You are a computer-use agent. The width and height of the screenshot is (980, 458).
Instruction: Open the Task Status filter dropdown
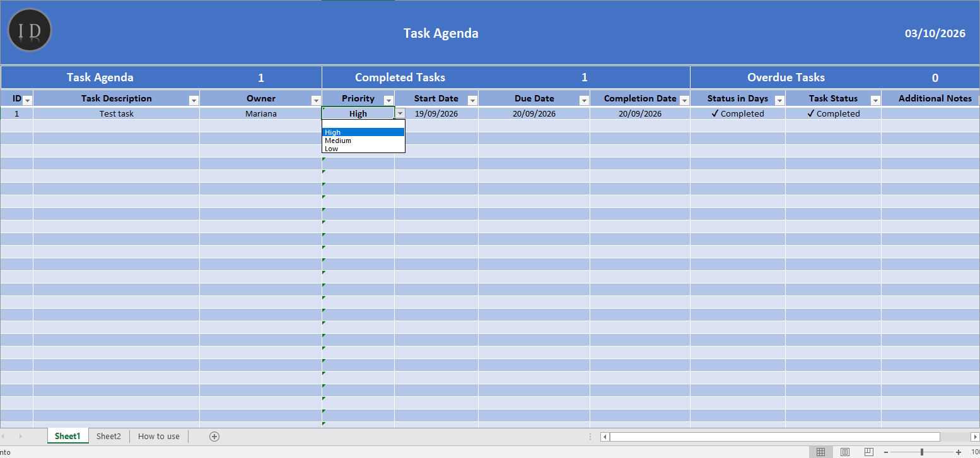coord(875,101)
